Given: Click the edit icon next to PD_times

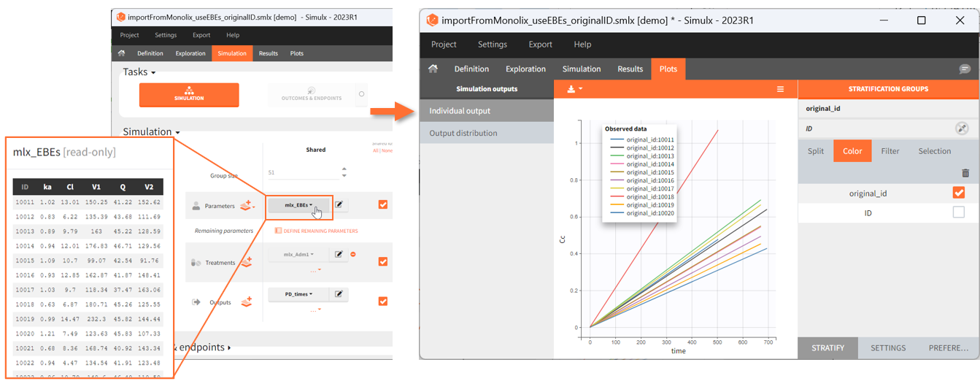Looking at the screenshot, I should [x=339, y=294].
